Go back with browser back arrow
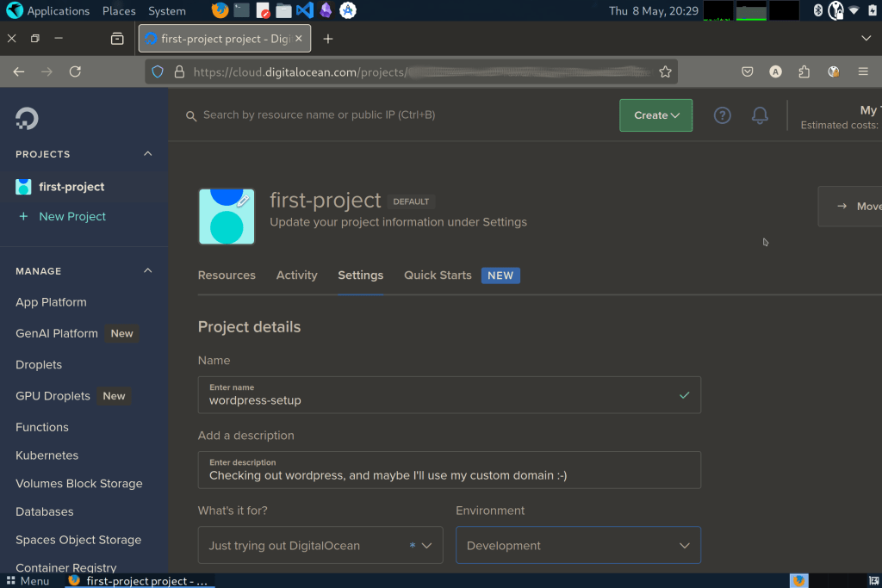 (19, 71)
